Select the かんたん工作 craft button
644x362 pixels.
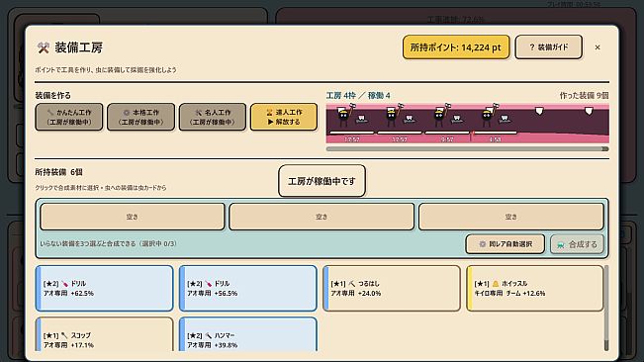(x=69, y=117)
